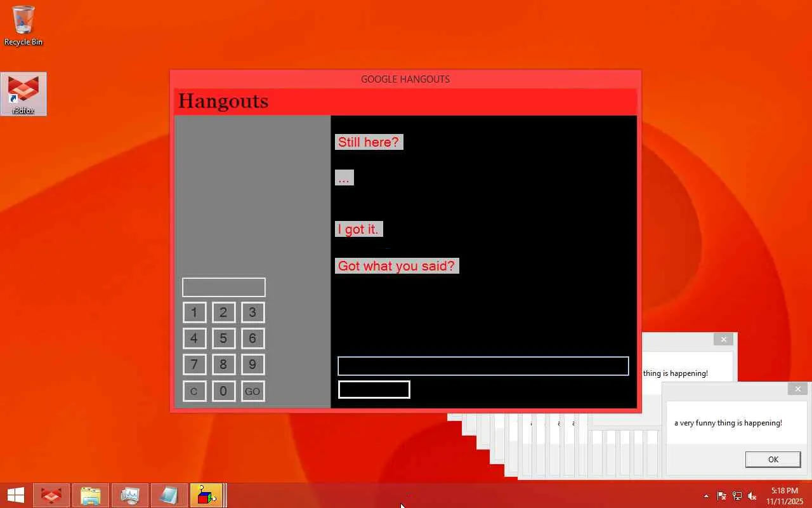Click the colored cube taskbar icon
Screen dimensions: 812x508
(x=206, y=495)
